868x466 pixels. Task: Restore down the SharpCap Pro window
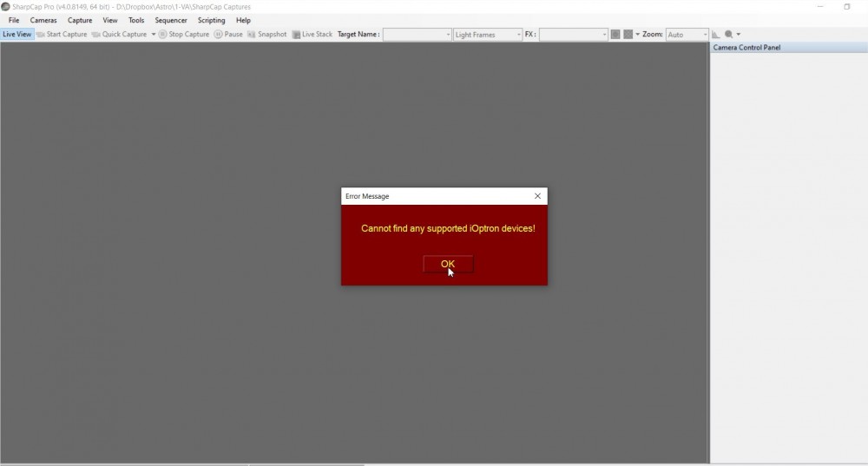(847, 7)
